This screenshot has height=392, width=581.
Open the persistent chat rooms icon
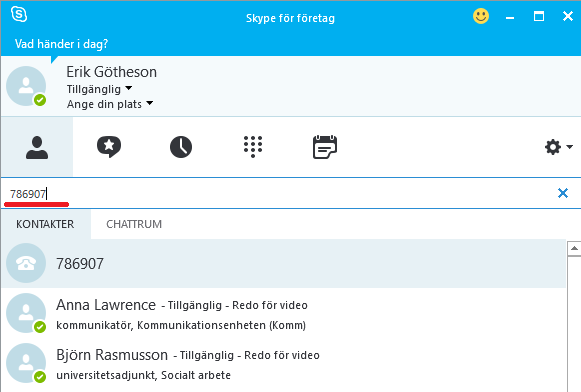[109, 147]
